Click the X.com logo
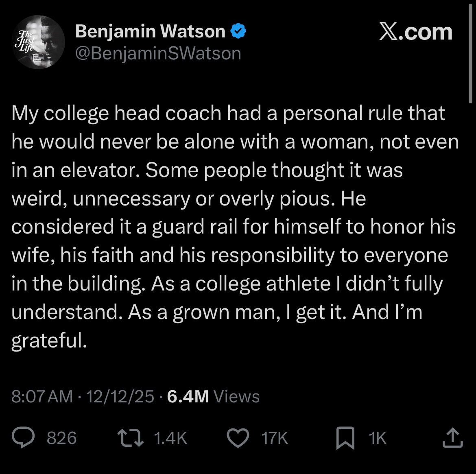476x474 pixels. pos(415,33)
